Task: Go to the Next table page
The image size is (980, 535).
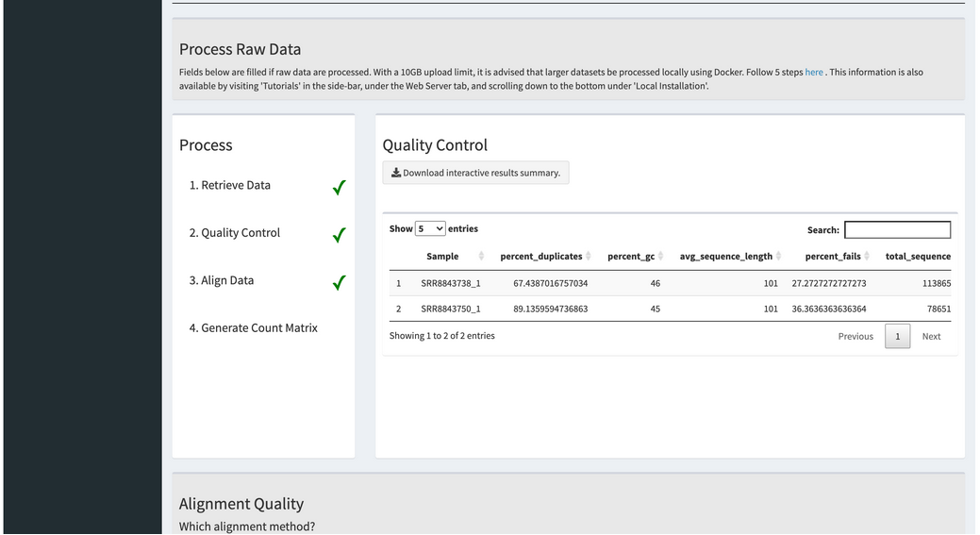Action: point(931,336)
